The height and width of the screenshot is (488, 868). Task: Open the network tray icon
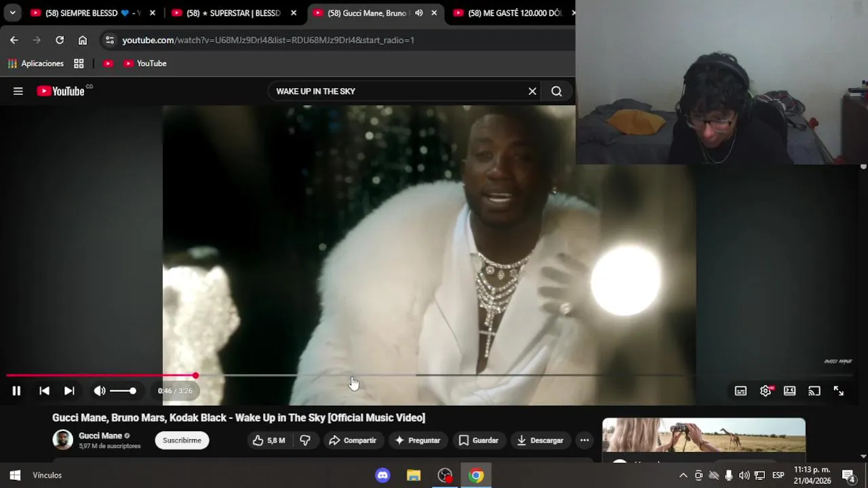tap(759, 475)
